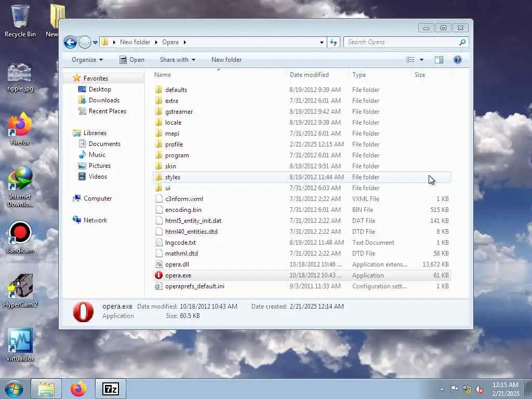Toggle the preview pane button

point(438,60)
